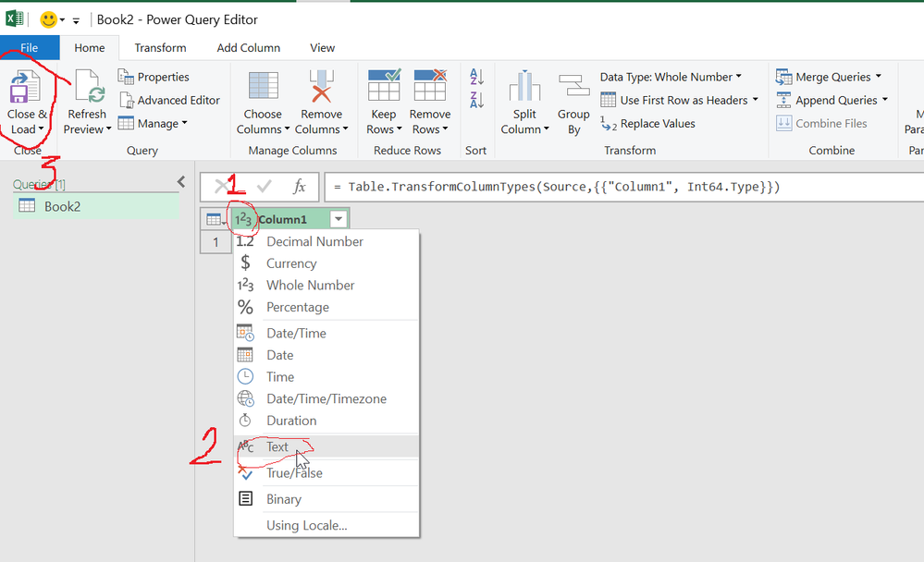Click Replace Values

(647, 124)
